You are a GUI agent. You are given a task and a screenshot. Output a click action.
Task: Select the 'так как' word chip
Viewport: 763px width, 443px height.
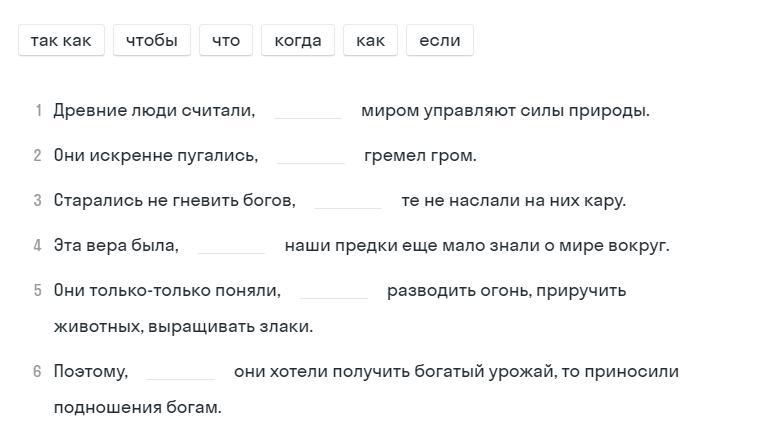click(x=61, y=40)
